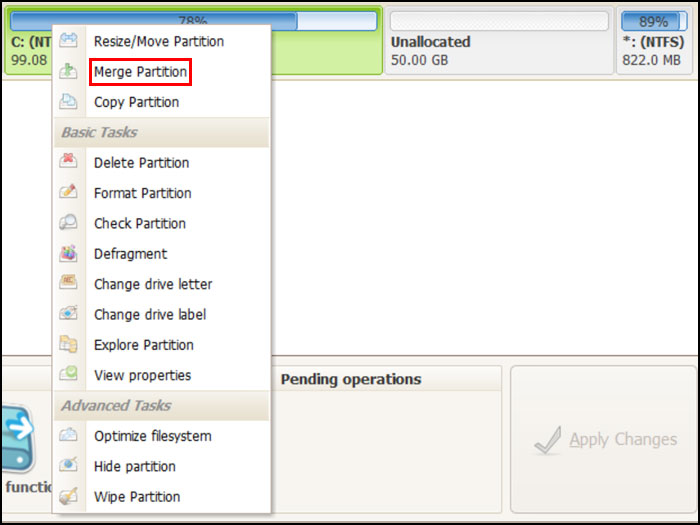Select Delete Partition from the menu
Image resolution: width=700 pixels, height=525 pixels.
tap(162, 162)
